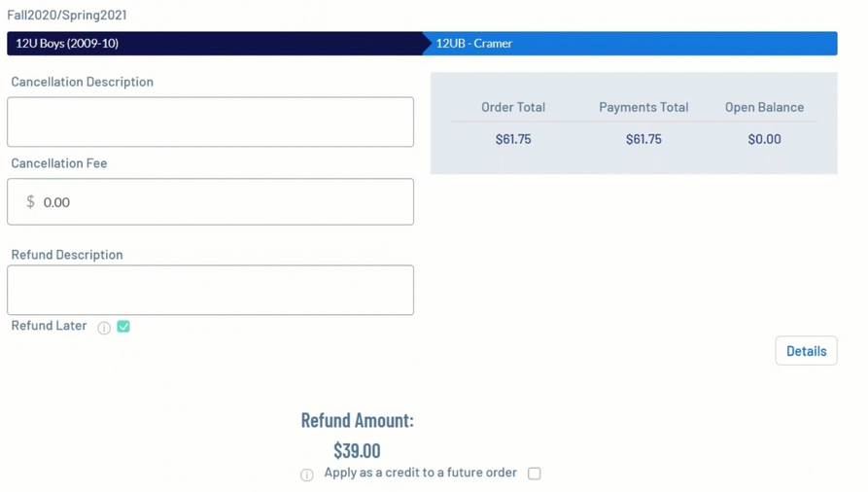The height and width of the screenshot is (492, 868).
Task: Click the $39.00 refund amount
Action: pyautogui.click(x=357, y=450)
